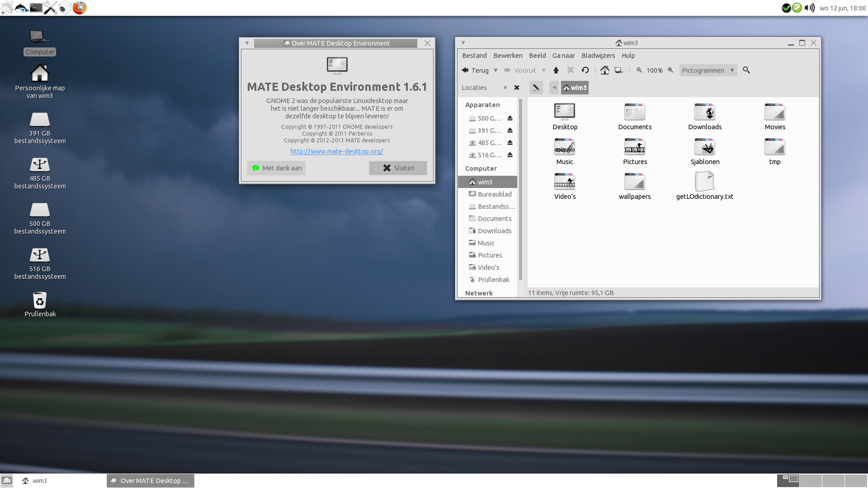The height and width of the screenshot is (488, 868).
Task: Click the Home folder toolbar icon
Action: point(605,70)
